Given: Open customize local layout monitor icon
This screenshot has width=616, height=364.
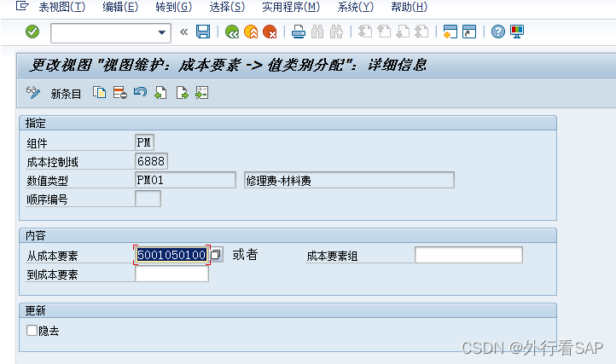Looking at the screenshot, I should coord(517,32).
